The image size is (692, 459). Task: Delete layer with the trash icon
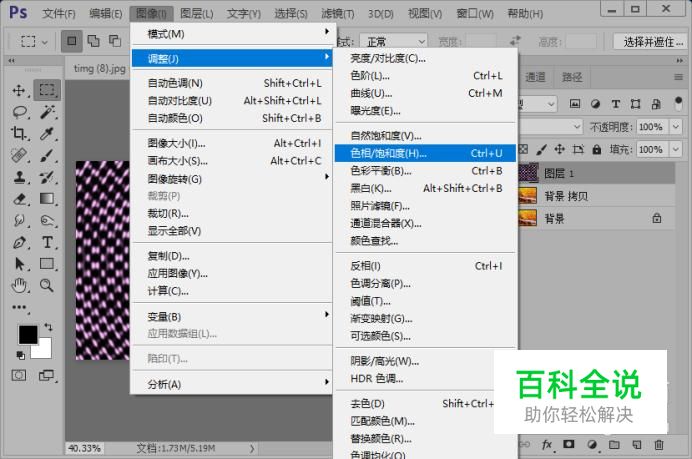pos(658,444)
